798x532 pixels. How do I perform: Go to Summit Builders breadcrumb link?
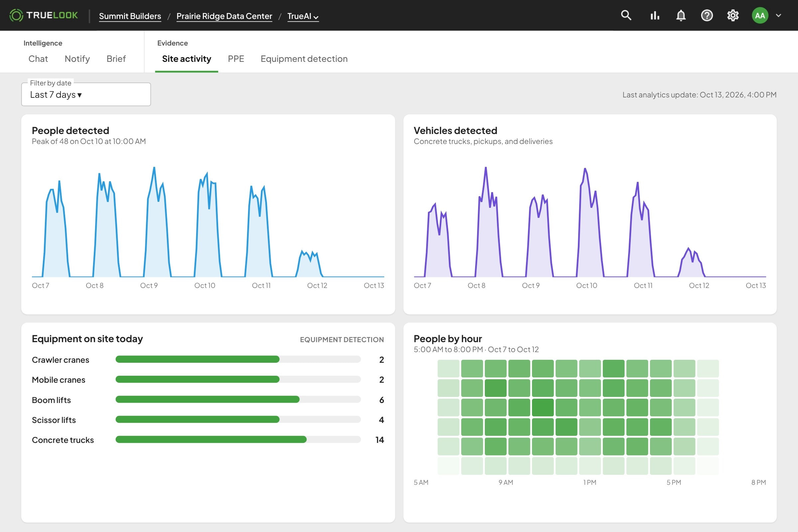130,16
